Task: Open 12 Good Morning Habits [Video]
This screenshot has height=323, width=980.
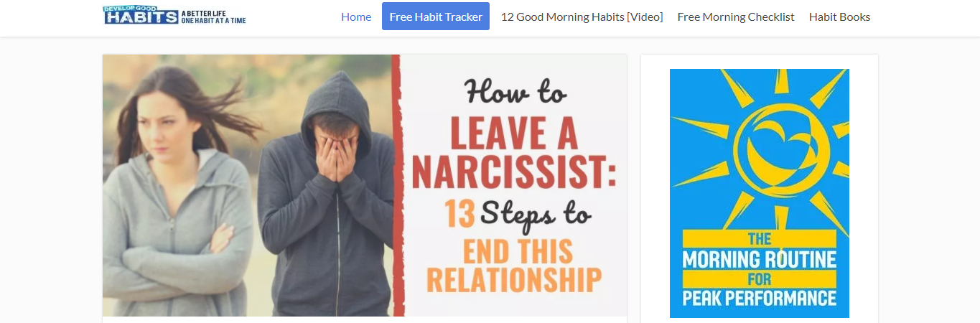Action: pos(582,17)
